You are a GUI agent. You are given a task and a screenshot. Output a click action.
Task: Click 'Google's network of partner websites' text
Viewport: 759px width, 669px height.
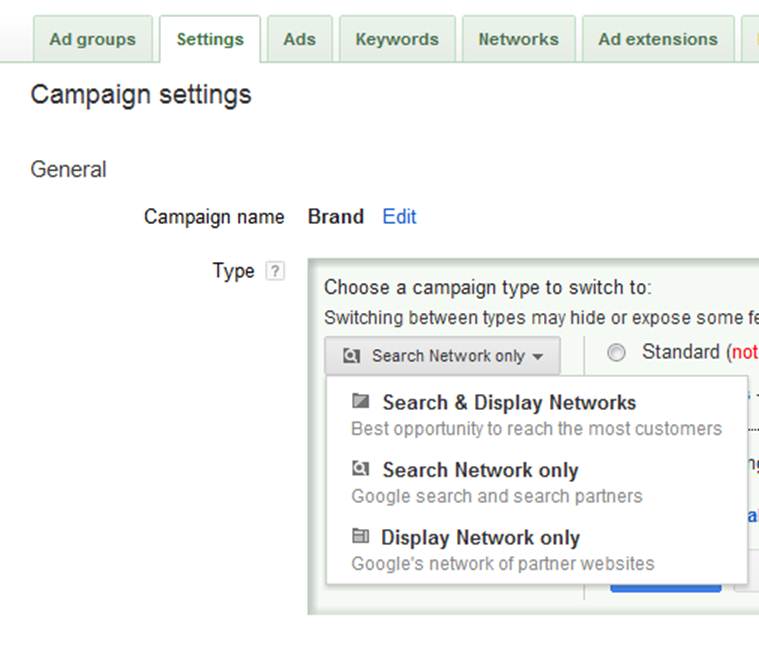502,564
